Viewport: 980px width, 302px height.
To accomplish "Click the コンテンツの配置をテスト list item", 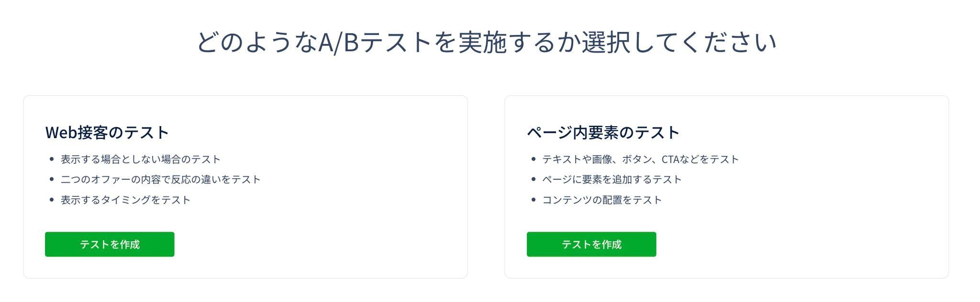I will 601,200.
